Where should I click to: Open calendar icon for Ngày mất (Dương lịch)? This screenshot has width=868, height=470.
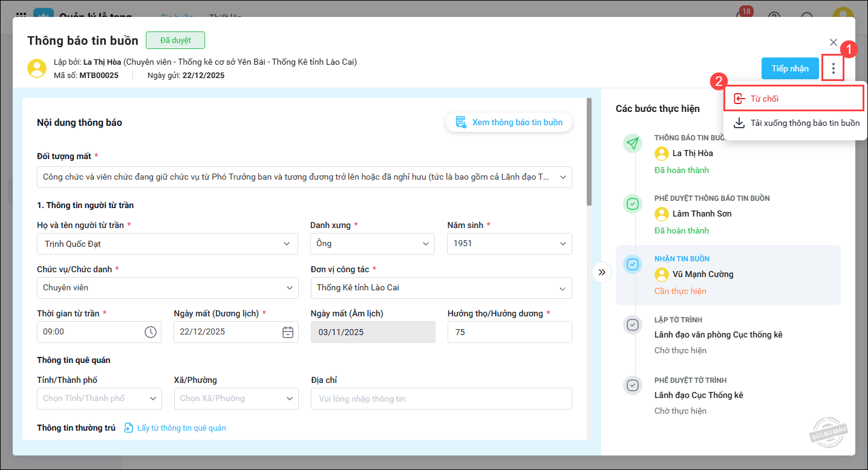[x=288, y=332]
